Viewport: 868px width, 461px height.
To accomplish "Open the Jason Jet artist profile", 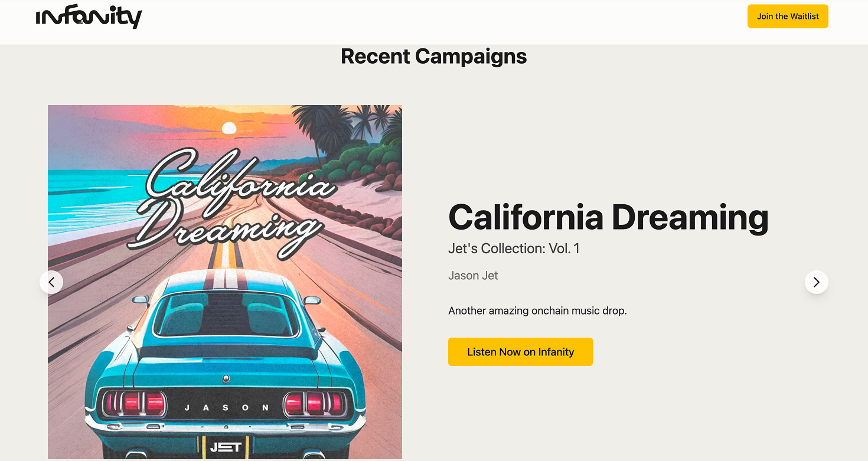I will [x=473, y=275].
